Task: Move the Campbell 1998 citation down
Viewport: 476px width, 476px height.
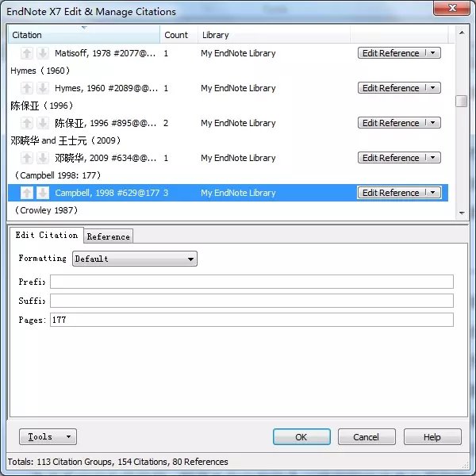Action: pos(43,193)
